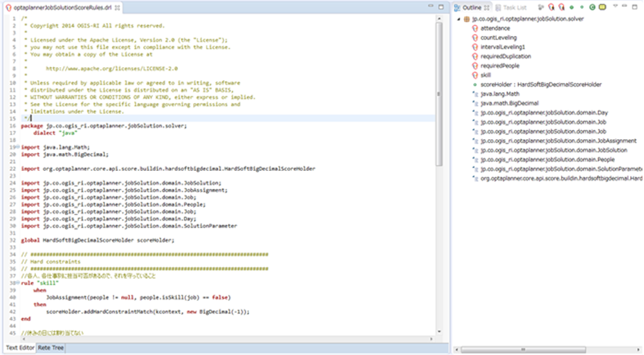Click the drl file icon on editor tab
Viewport: 644px width, 355px height.
(x=8, y=8)
